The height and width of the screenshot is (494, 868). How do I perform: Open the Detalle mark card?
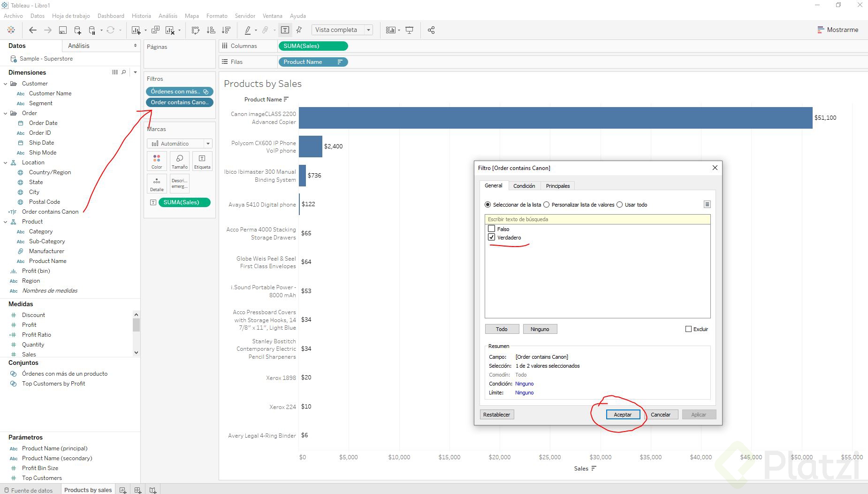click(157, 184)
